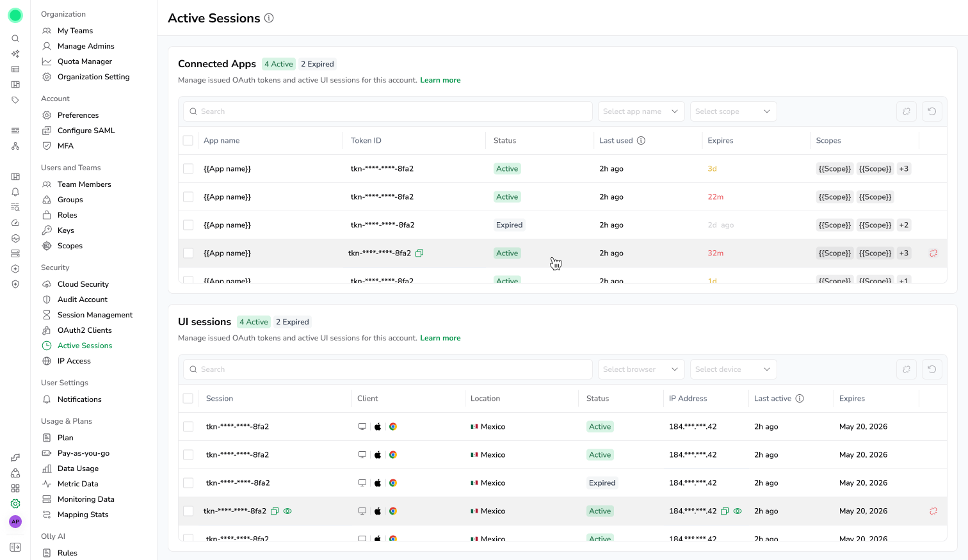Screen dimensions: 968x560
Task: Open the green settings gear in left rail
Action: click(15, 504)
